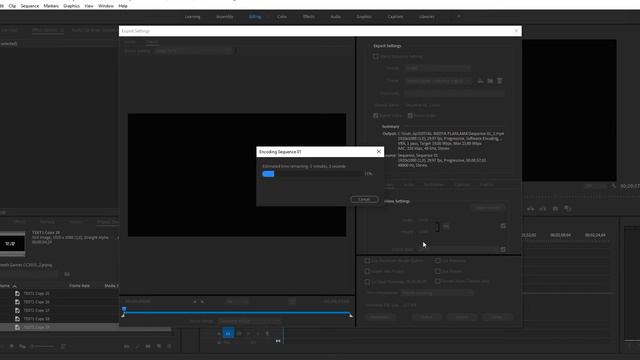The height and width of the screenshot is (360, 640).
Task: Enable the Use Previews checkbox
Action: pyautogui.click(x=438, y=260)
